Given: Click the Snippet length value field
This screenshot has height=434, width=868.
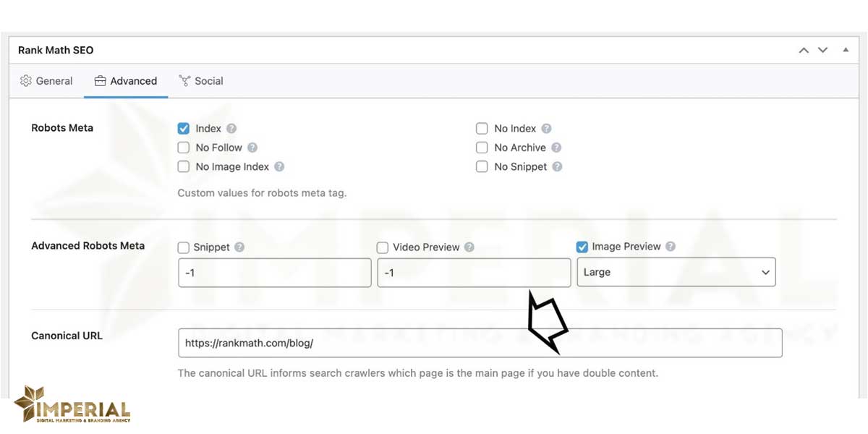Looking at the screenshot, I should 274,273.
